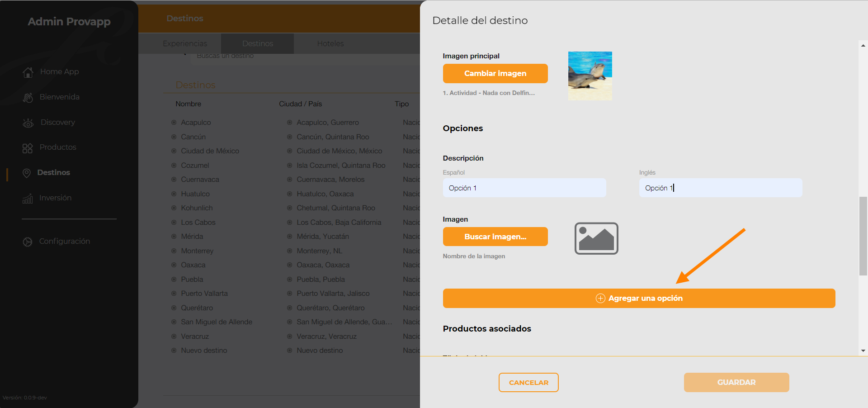
Task: Select the Destinos tab
Action: tap(258, 43)
